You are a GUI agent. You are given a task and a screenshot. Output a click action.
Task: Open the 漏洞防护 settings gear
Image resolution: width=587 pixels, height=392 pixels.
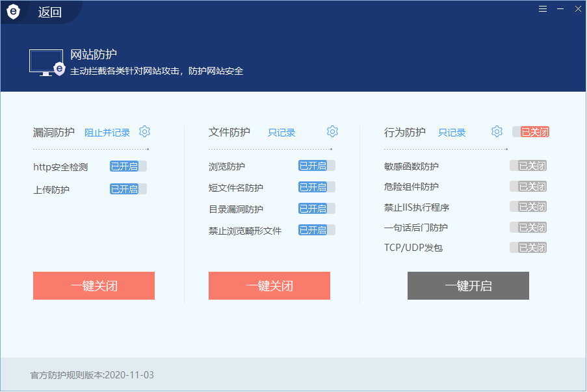(144, 131)
